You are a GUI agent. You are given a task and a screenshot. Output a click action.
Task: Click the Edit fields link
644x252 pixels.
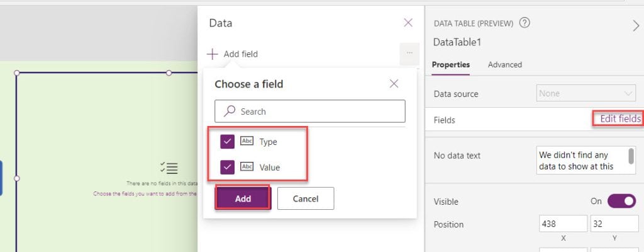click(x=620, y=119)
